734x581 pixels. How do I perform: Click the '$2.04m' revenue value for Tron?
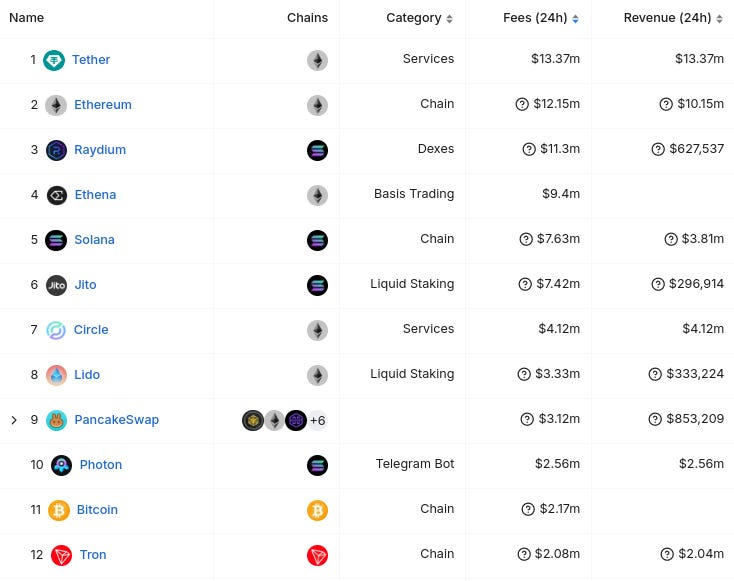701,554
